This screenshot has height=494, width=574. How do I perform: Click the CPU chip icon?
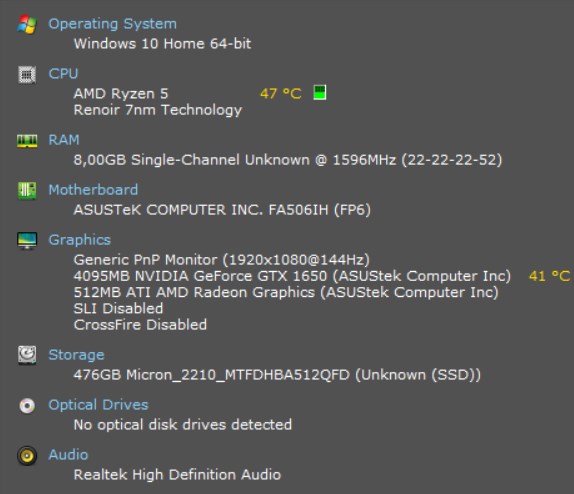coord(27,75)
